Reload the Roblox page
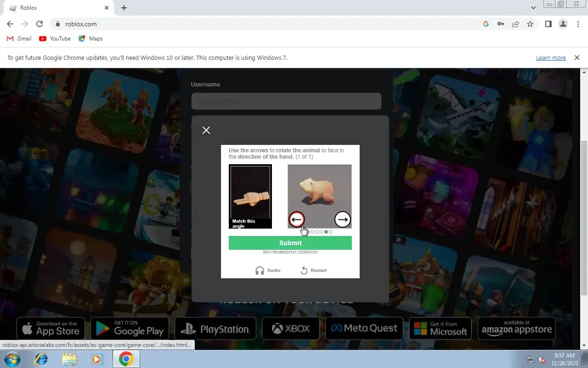Image resolution: width=588 pixels, height=368 pixels. point(40,24)
